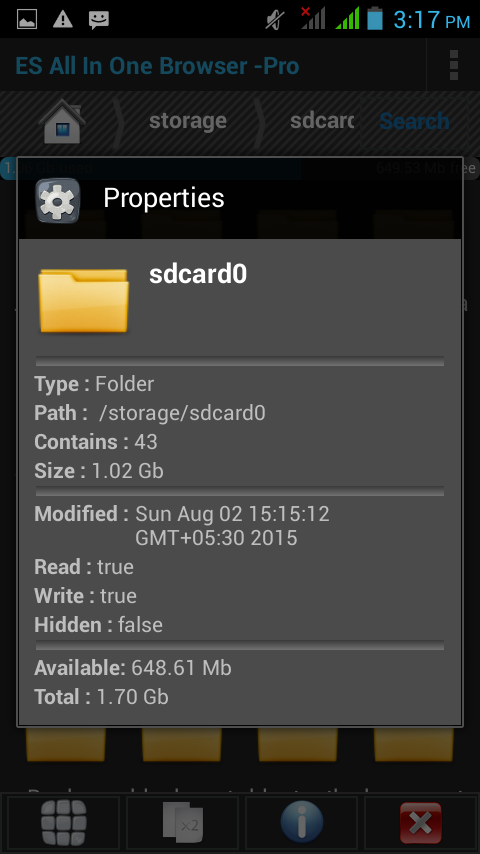
Task: Go to the home directory icon
Action: (x=62, y=121)
